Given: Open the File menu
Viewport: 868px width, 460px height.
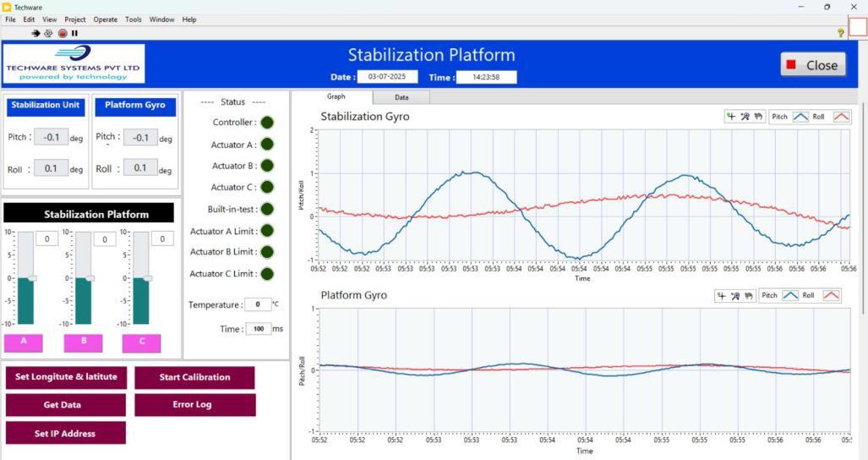Looking at the screenshot, I should tap(10, 19).
